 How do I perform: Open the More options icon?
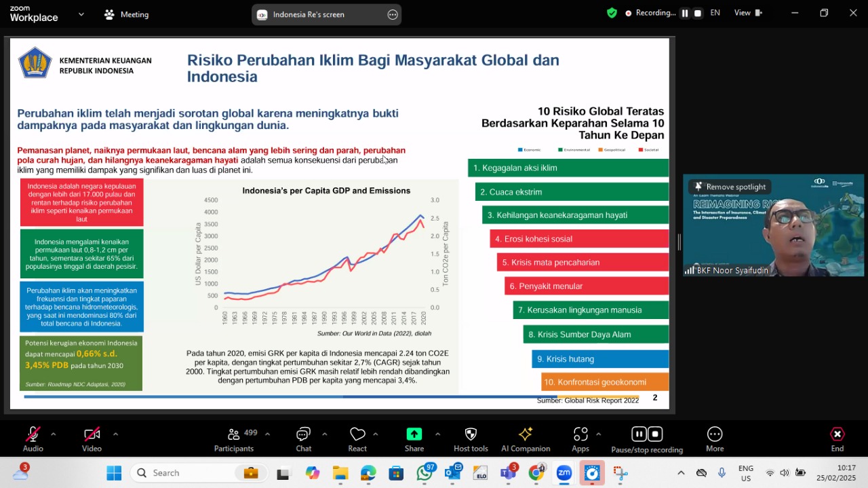tap(715, 434)
